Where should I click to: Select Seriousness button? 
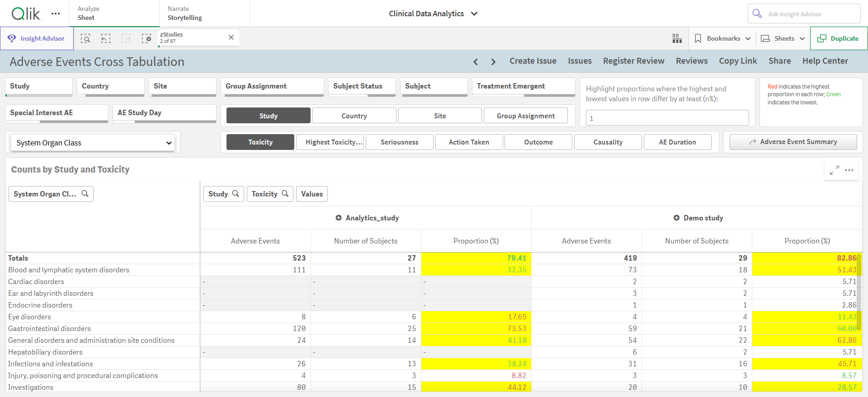click(x=400, y=142)
